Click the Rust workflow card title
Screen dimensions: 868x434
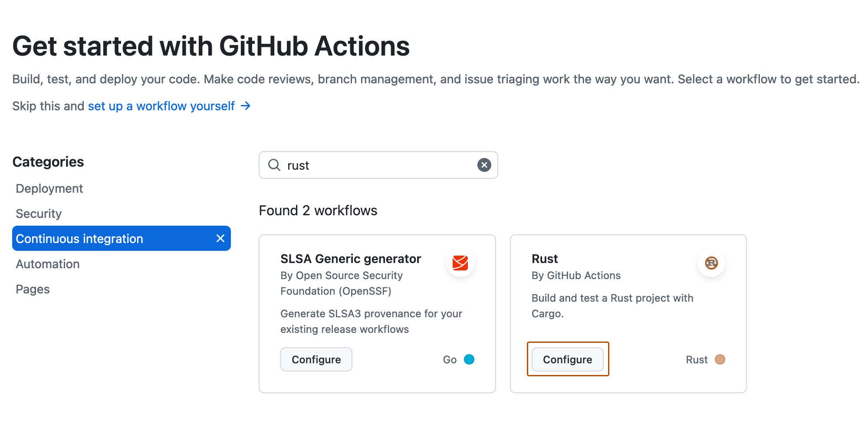click(x=545, y=259)
